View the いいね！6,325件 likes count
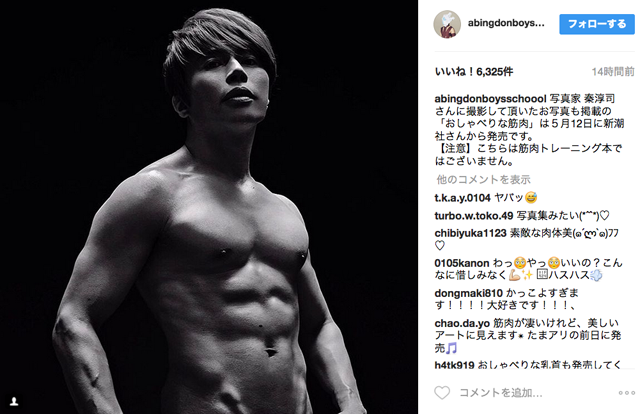The height and width of the screenshot is (414, 640). pos(474,71)
